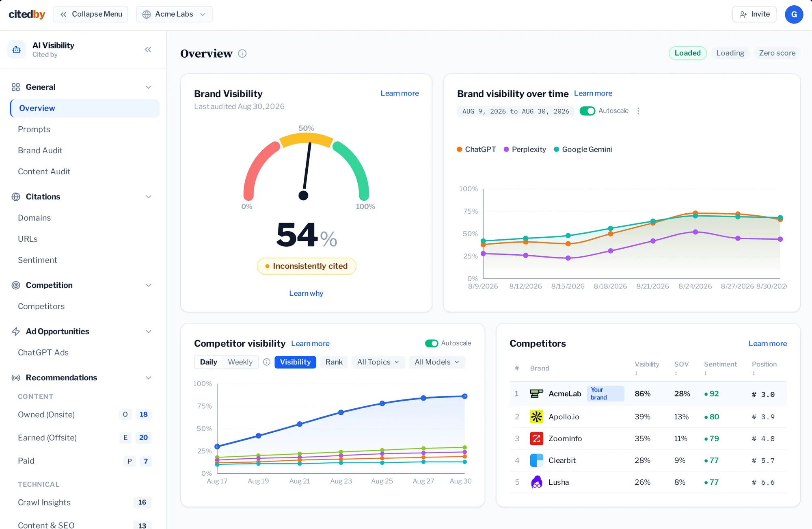Click the date range AUG 9 to AUG 30
This screenshot has height=529, width=812.
click(516, 111)
